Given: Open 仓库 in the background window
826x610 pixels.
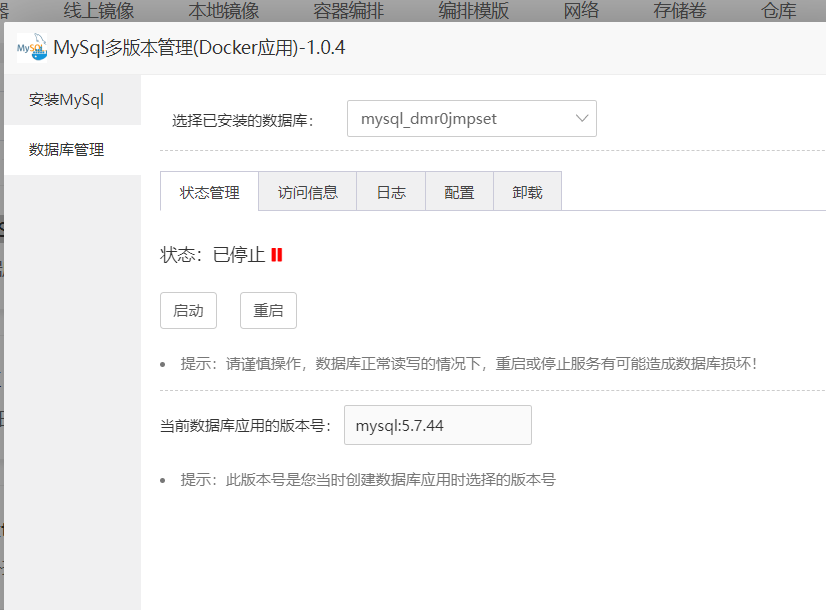Looking at the screenshot, I should pos(779,11).
